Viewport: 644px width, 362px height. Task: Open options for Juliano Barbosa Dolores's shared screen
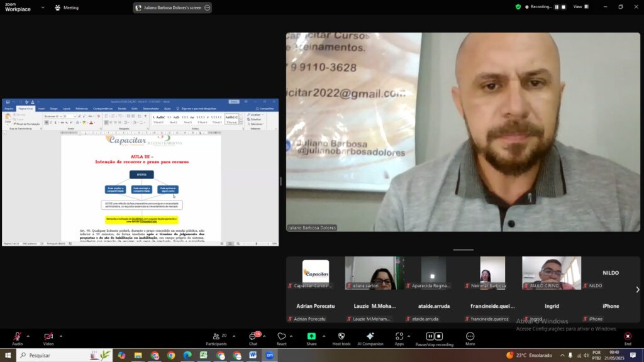(x=208, y=8)
